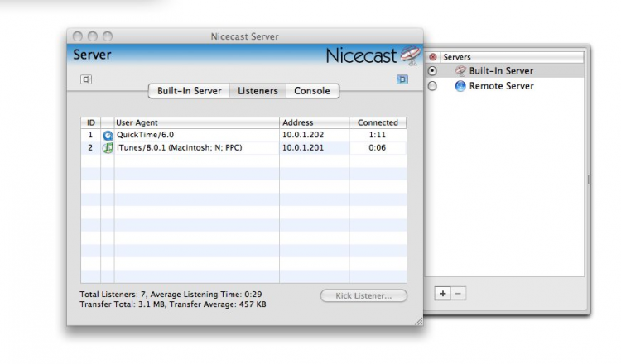Click the Kick Listener button

363,295
